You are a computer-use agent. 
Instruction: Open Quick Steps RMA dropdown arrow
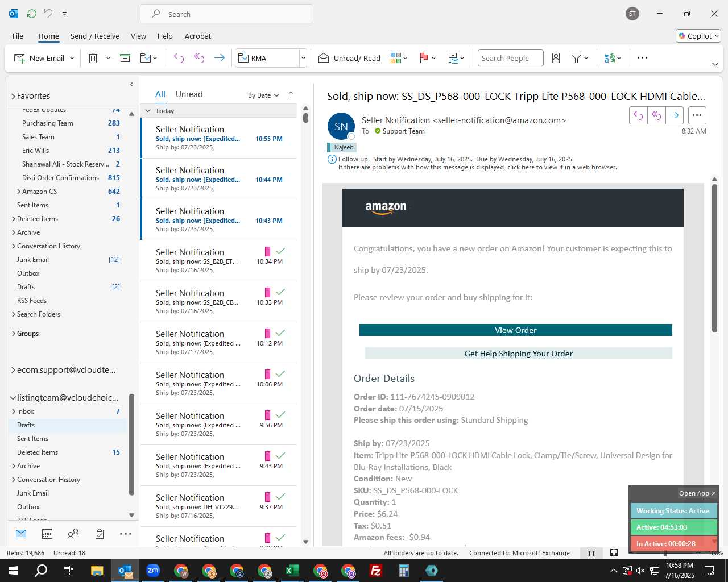(x=303, y=58)
